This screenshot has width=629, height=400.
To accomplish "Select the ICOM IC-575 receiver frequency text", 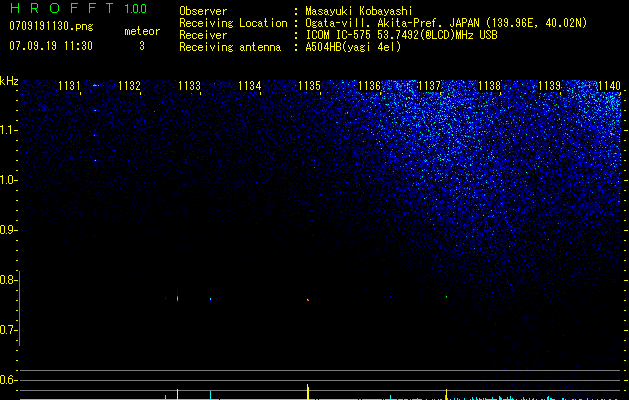I will (x=401, y=35).
